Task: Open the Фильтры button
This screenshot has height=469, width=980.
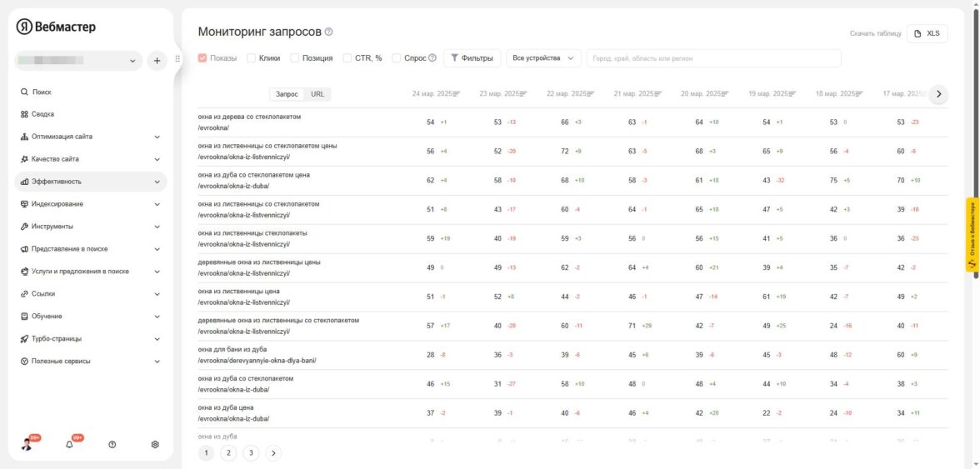Action: 472,58
